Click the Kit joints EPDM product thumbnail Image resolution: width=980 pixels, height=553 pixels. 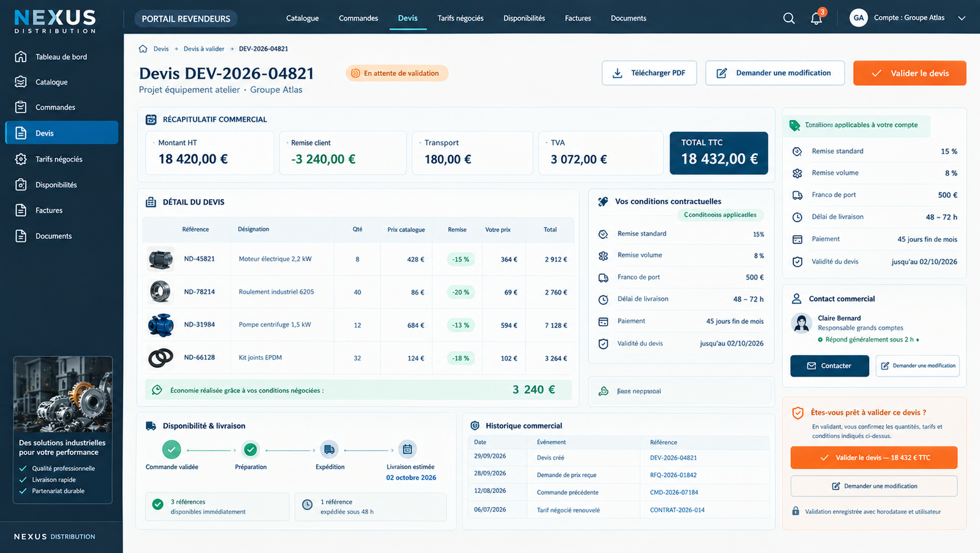point(160,358)
